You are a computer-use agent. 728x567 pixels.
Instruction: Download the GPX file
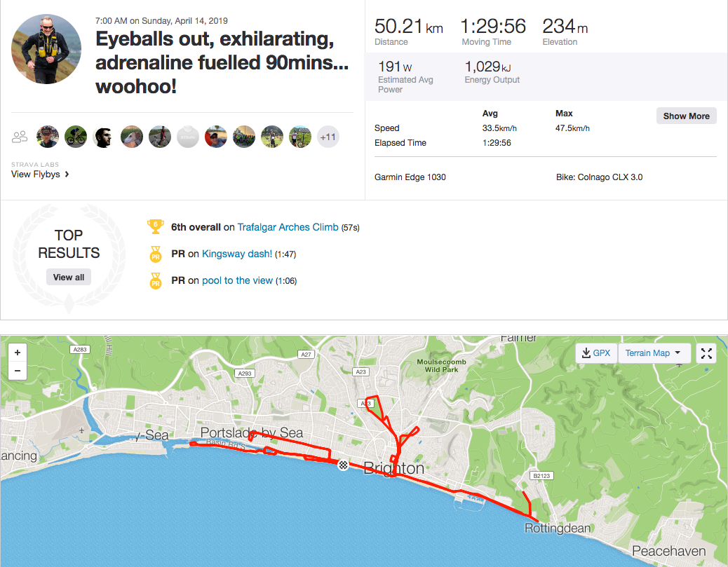pos(595,353)
